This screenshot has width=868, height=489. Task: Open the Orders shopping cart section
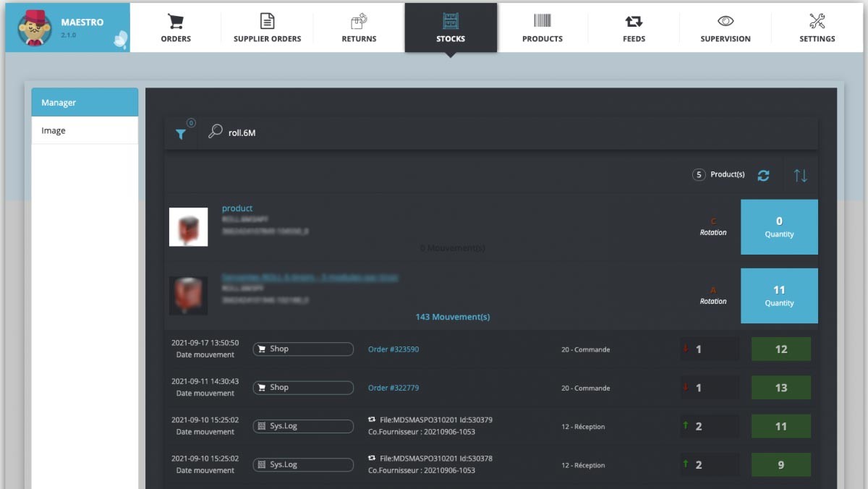point(176,28)
